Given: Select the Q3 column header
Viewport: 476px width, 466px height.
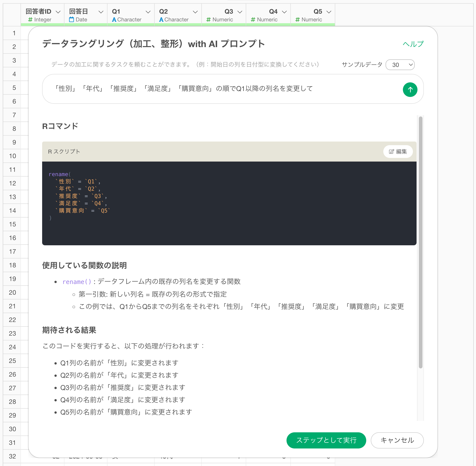Looking at the screenshot, I should [229, 12].
